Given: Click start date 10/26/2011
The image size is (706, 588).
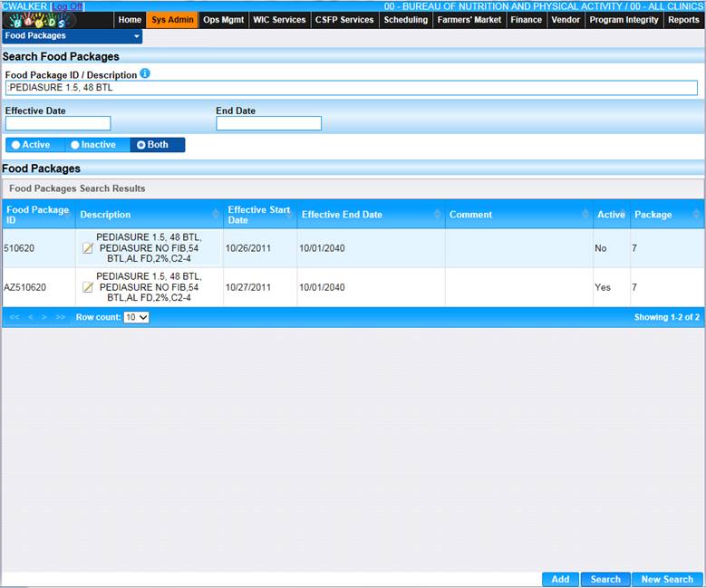Looking at the screenshot, I should [x=248, y=248].
